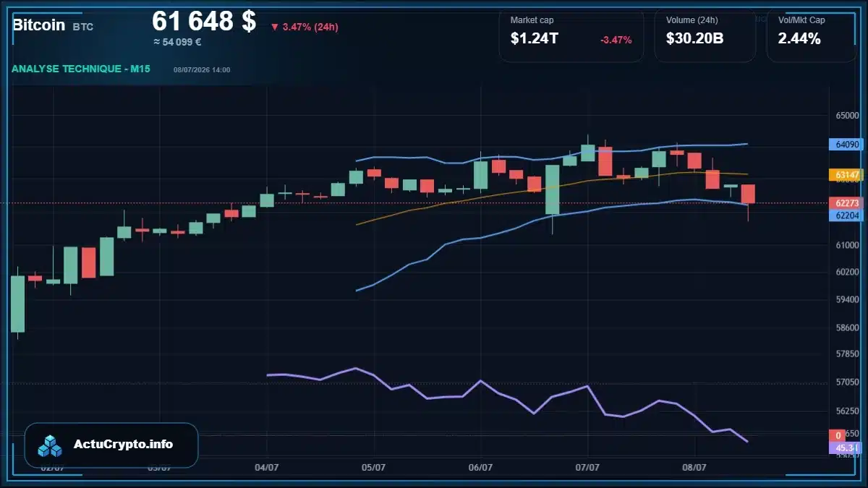Click the 61000 price axis label
The image size is (868, 488).
point(847,246)
